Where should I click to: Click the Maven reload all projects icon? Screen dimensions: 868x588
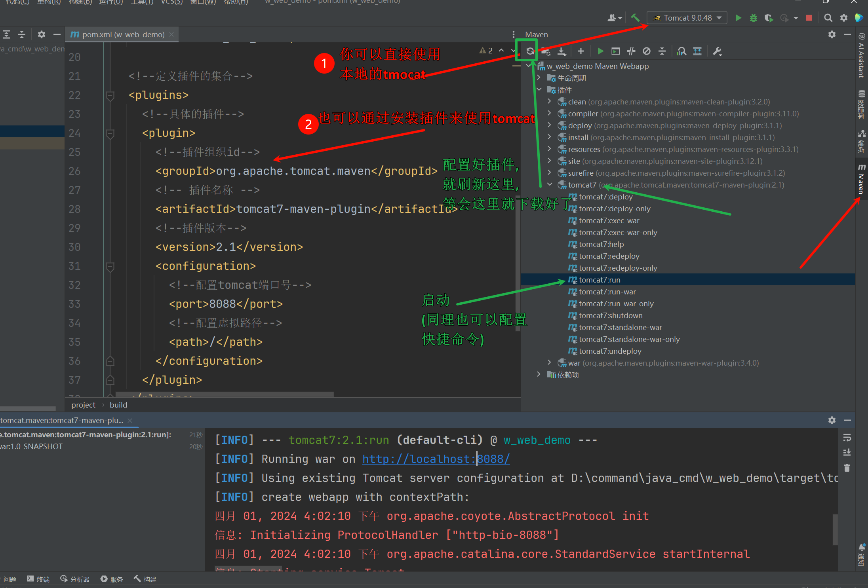tap(530, 51)
